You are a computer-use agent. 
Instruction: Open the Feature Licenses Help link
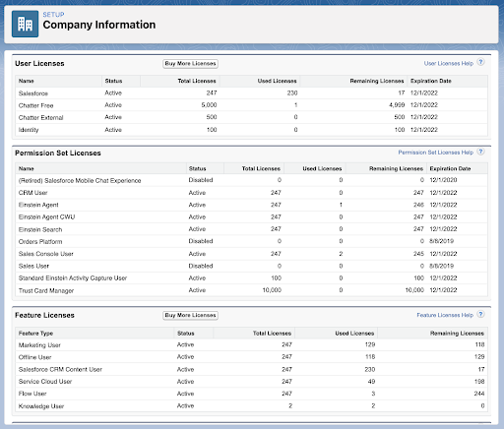click(445, 315)
